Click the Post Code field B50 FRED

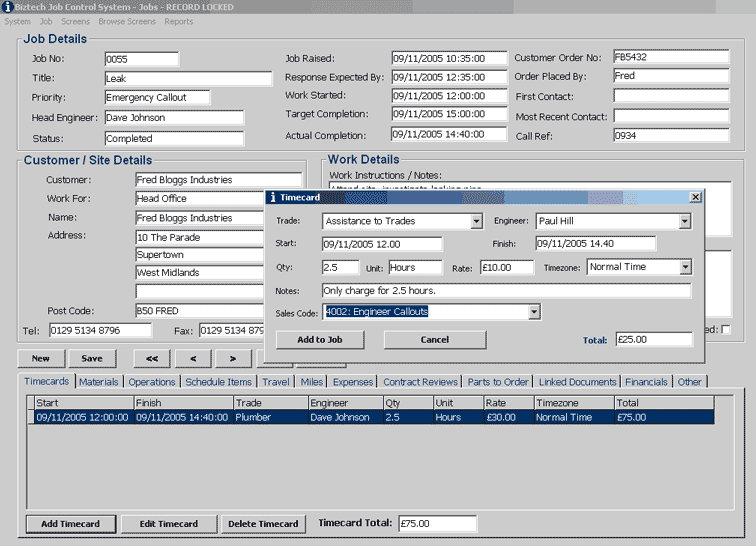point(200,311)
